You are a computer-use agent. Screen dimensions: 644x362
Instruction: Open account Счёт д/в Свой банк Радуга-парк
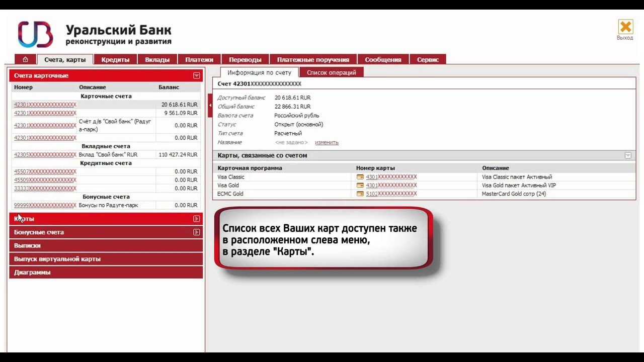tap(45, 126)
